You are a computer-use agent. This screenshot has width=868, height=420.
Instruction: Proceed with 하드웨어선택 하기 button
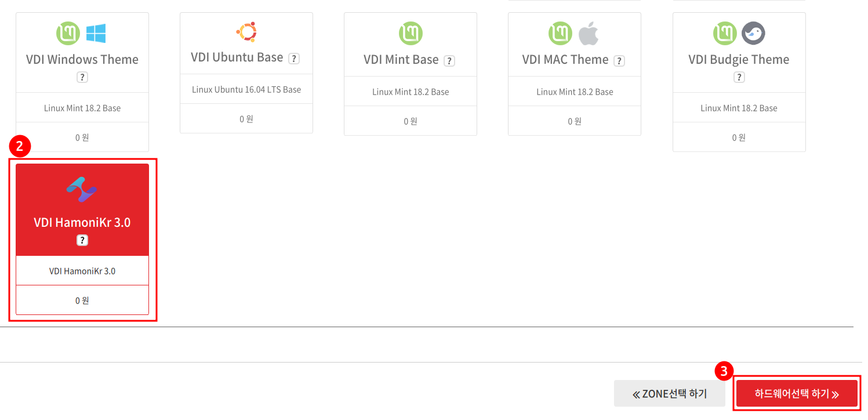[797, 394]
